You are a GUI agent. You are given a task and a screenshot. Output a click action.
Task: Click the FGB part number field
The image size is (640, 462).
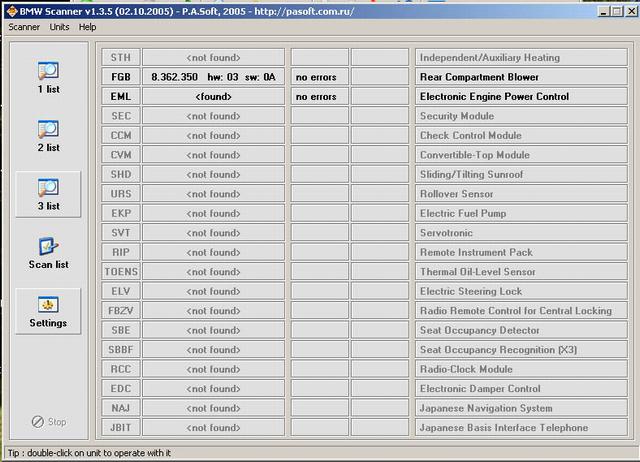[213, 77]
